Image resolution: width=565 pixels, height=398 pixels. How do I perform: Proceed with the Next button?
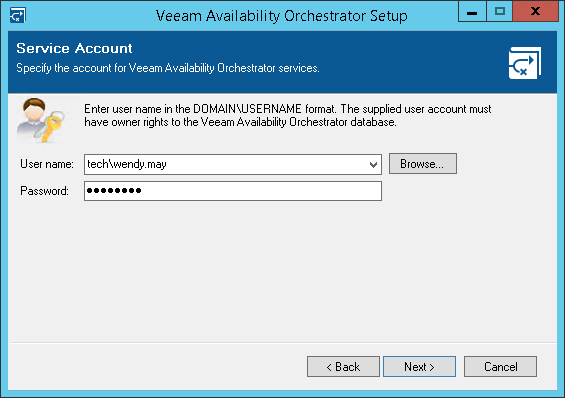click(419, 367)
